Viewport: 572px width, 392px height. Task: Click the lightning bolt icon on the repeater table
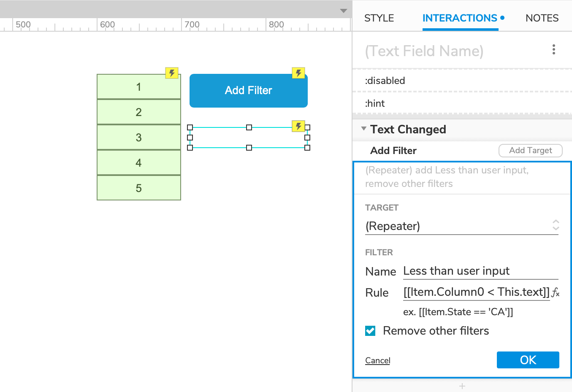click(x=171, y=73)
